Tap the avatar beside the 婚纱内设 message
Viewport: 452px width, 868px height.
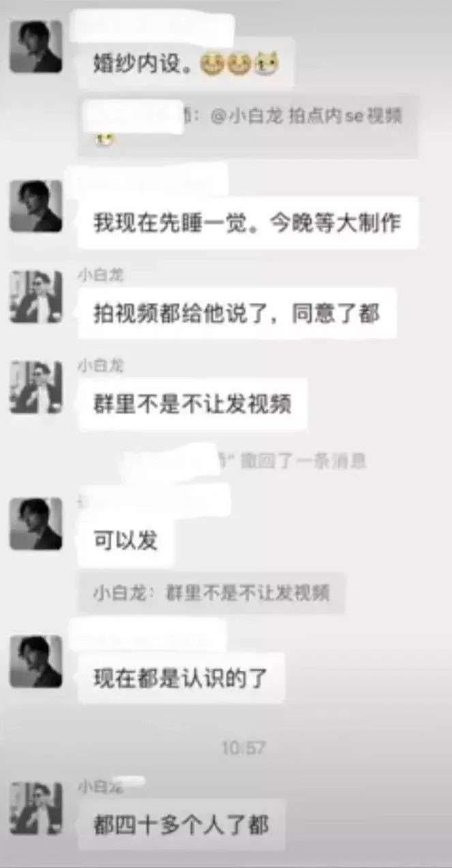coord(36,46)
